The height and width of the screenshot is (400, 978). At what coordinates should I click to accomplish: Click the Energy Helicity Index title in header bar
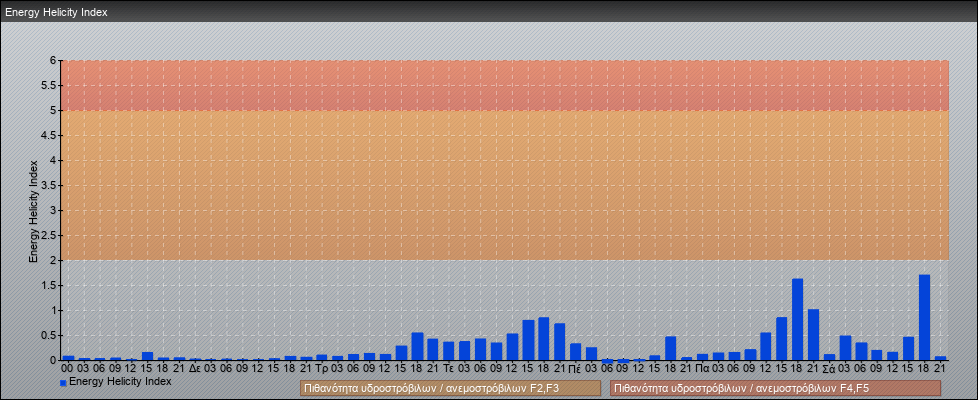(x=56, y=12)
